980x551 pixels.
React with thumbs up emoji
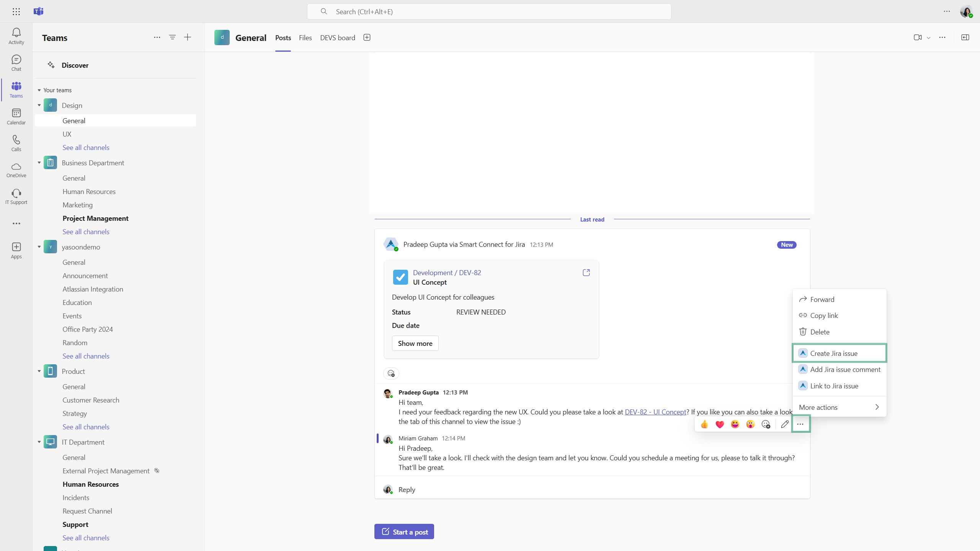point(704,424)
